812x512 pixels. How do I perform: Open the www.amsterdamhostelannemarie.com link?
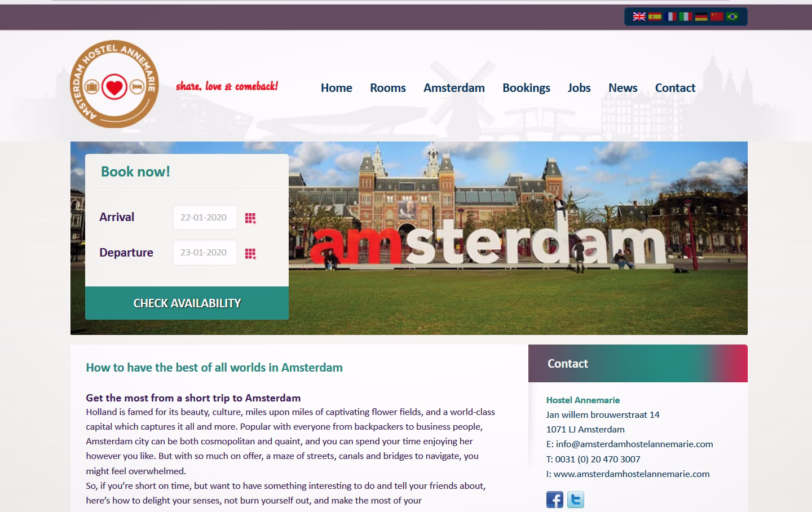click(632, 474)
